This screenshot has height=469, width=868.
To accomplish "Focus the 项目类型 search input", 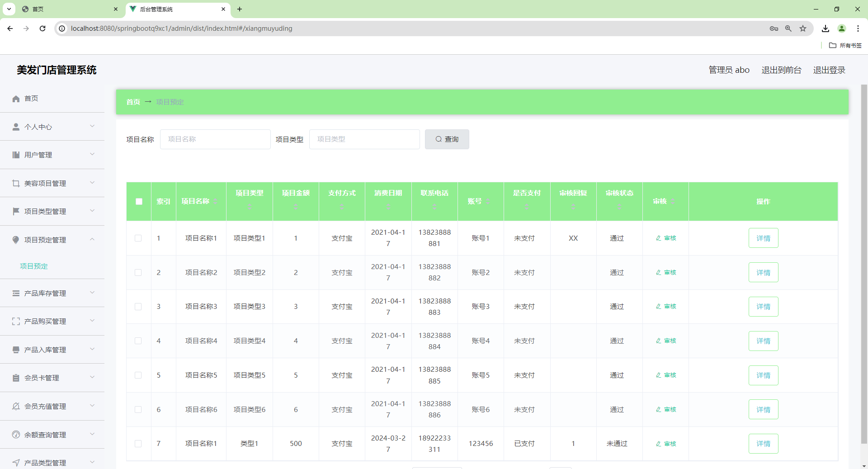I will (x=364, y=139).
